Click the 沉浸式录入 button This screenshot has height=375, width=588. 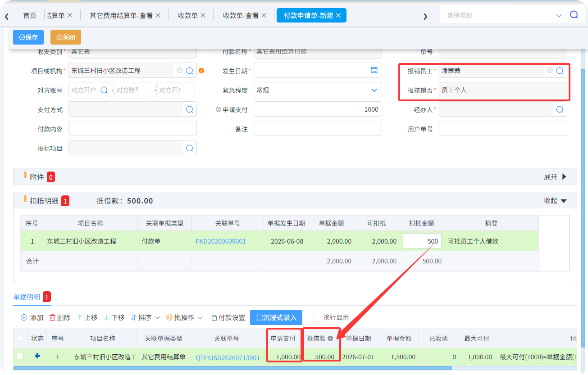(x=276, y=317)
